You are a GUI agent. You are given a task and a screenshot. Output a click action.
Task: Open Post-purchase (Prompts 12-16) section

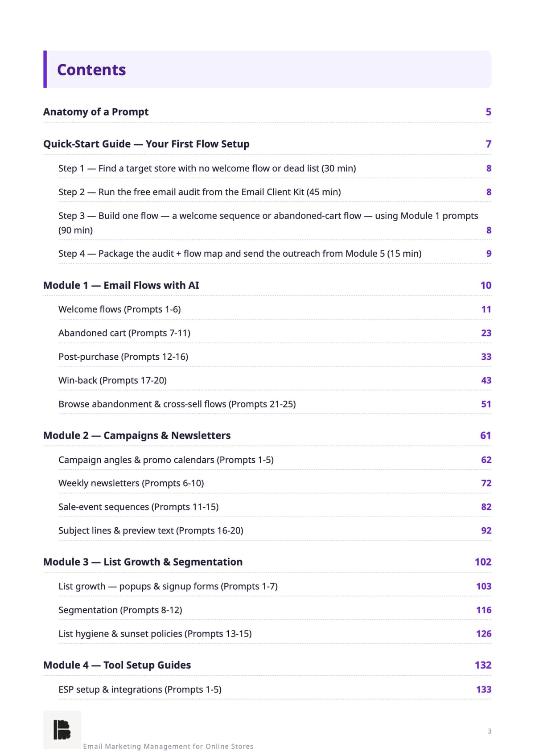[x=275, y=357]
